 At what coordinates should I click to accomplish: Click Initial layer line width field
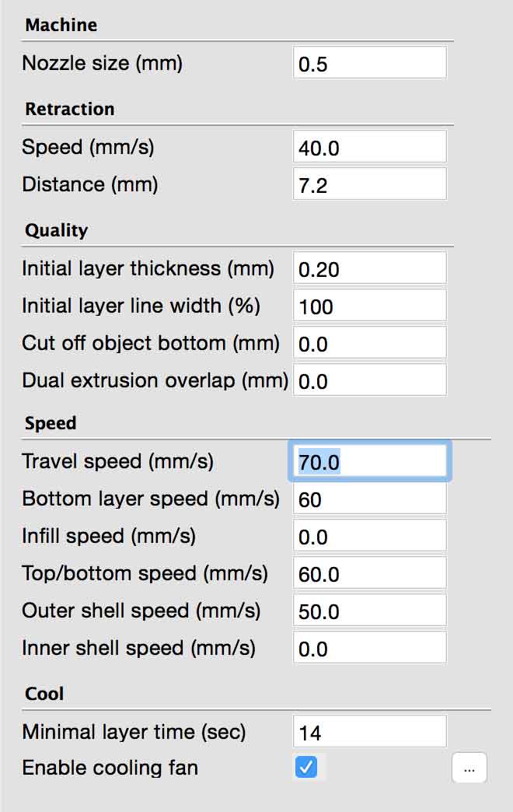[x=370, y=305]
